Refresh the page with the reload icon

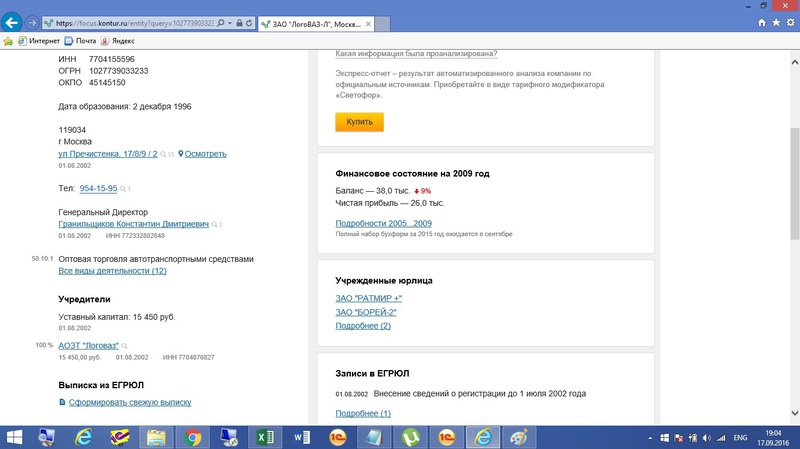pyautogui.click(x=249, y=23)
